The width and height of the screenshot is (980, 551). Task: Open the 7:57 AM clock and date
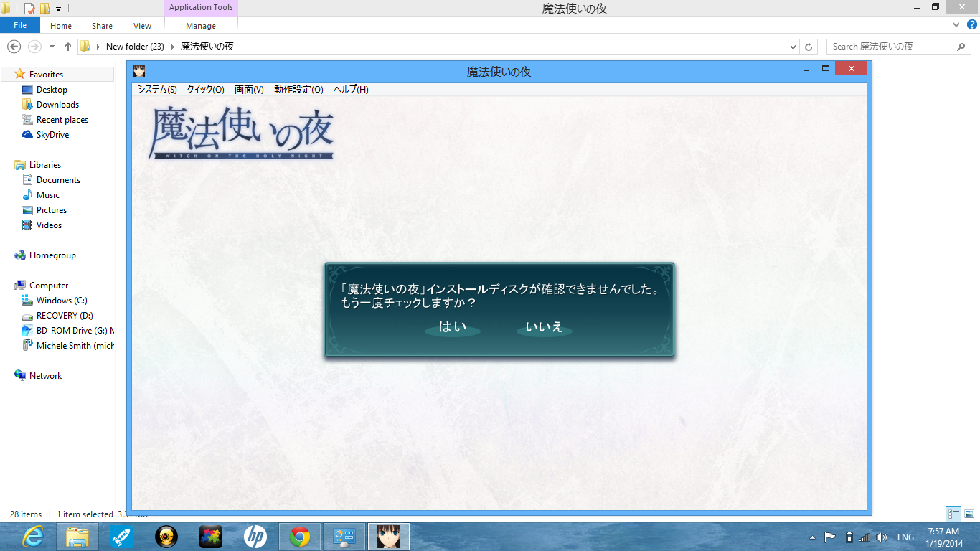(x=943, y=537)
